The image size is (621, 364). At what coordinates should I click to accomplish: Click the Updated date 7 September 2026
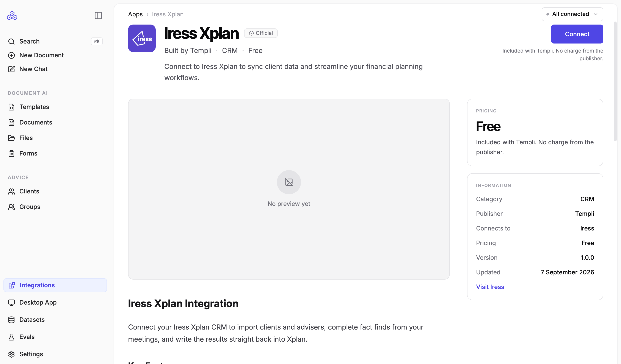(567, 272)
